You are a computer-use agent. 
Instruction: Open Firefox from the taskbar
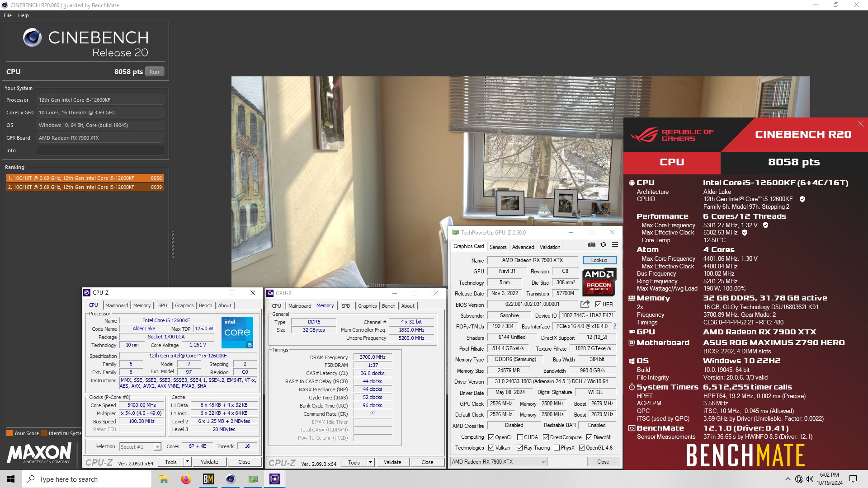coord(186,479)
